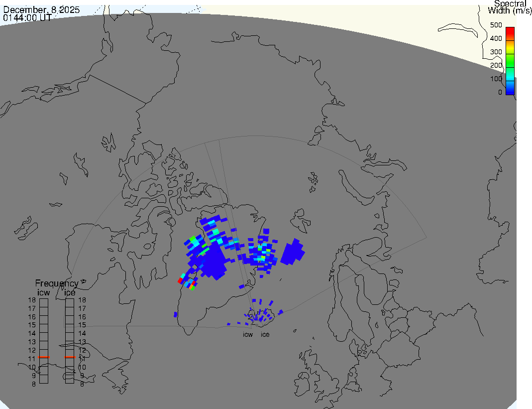Viewport: 532px width, 409px height.
Task: Click the 17 tick label right of ice bar
Action: click(x=82, y=308)
